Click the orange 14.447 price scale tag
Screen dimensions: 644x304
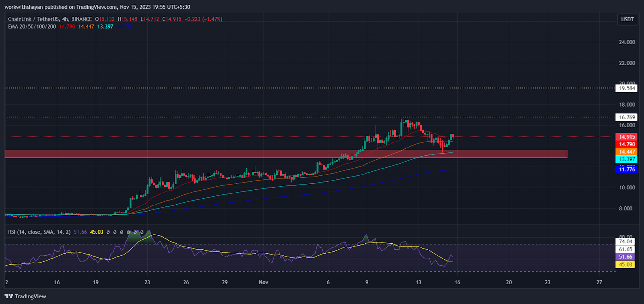click(627, 152)
